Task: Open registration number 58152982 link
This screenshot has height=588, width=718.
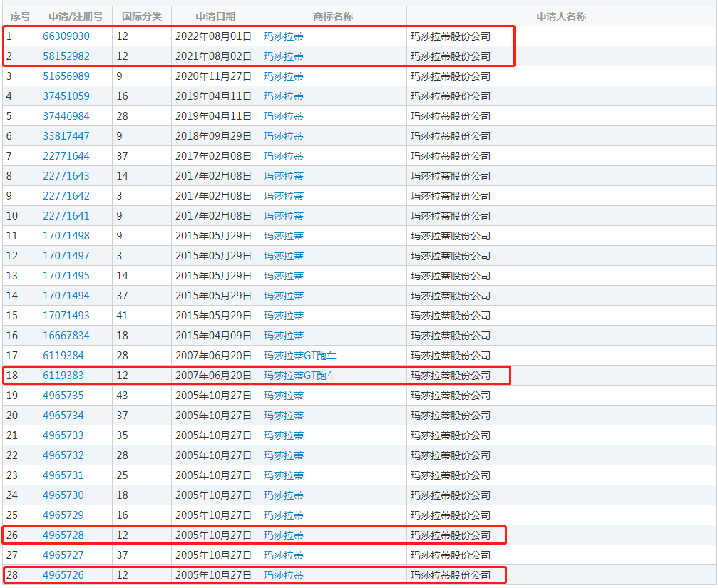Action: point(66,56)
